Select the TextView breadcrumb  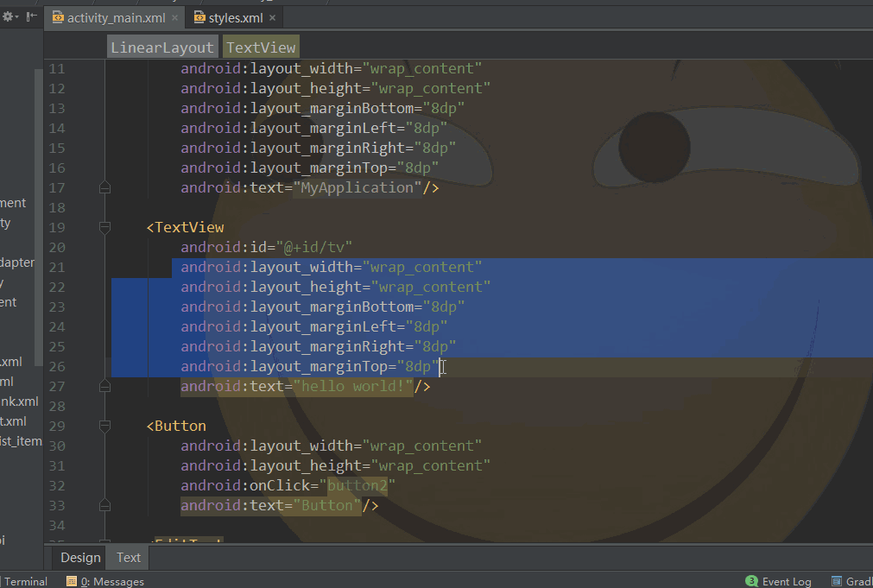coord(261,47)
